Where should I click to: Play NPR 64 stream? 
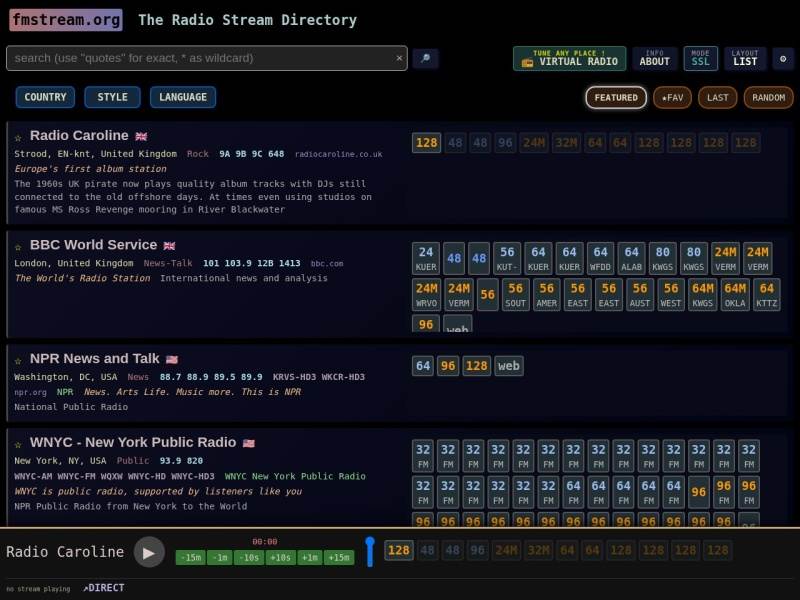click(423, 366)
